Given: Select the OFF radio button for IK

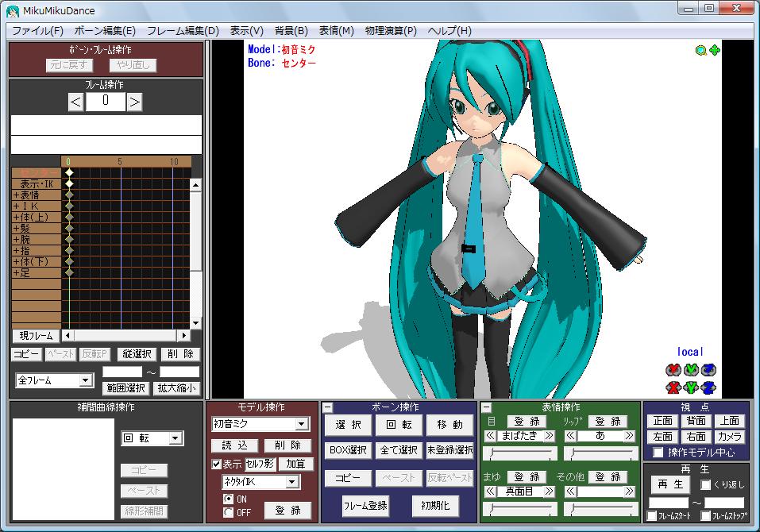Looking at the screenshot, I should tap(228, 512).
